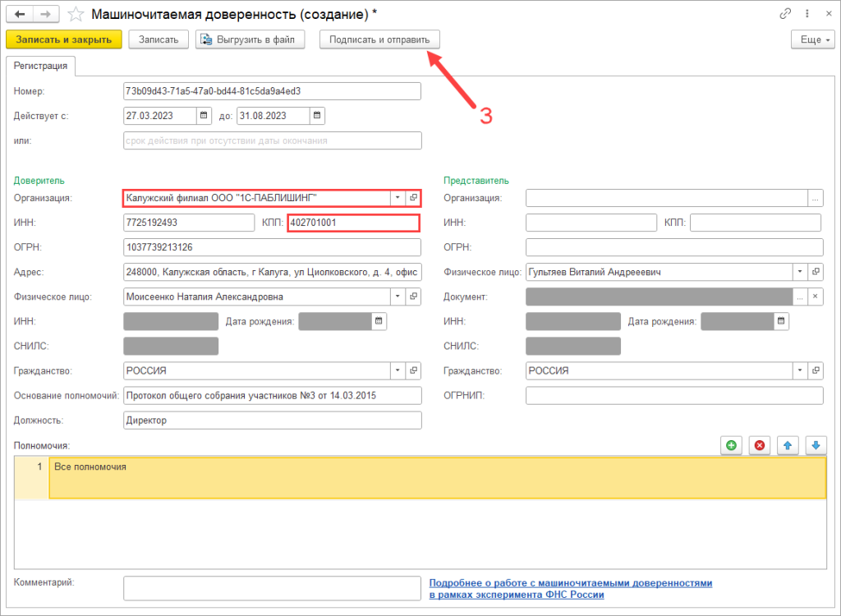Close the window with the X

[829, 14]
